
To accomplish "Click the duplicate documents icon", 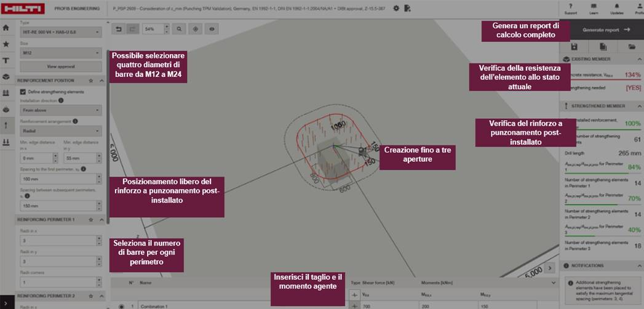I will pyautogui.click(x=603, y=47).
